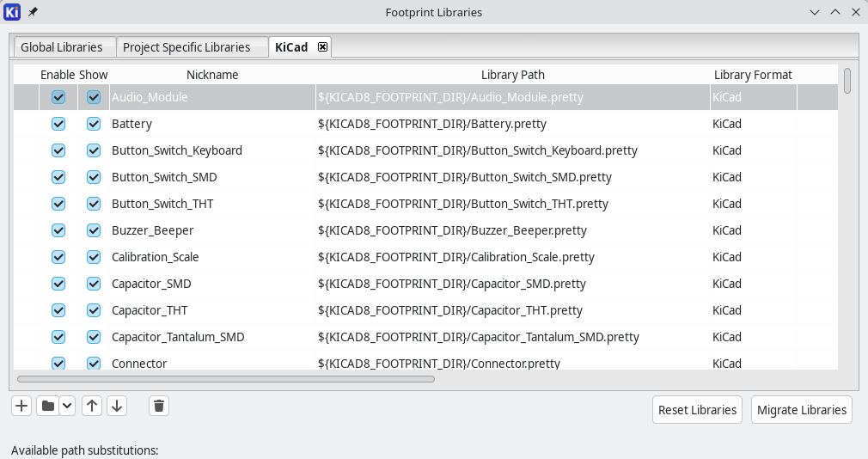Toggle Show checkbox for Capacitor_SMD
868x459 pixels.
(x=94, y=283)
